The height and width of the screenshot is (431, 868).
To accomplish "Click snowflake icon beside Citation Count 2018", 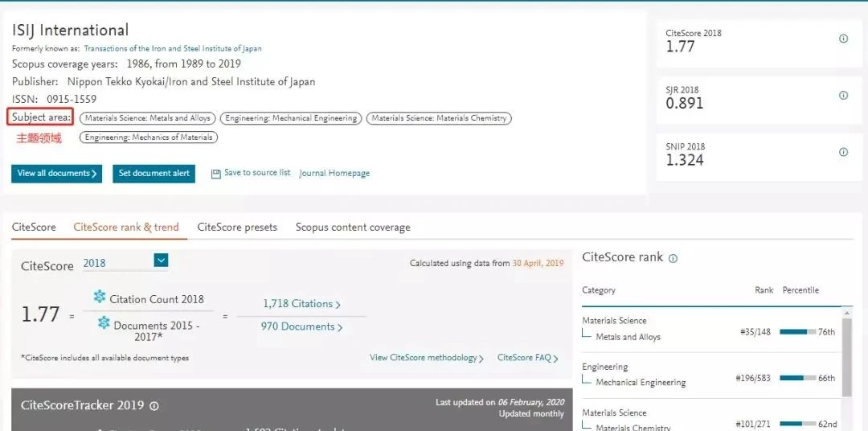I will [100, 297].
